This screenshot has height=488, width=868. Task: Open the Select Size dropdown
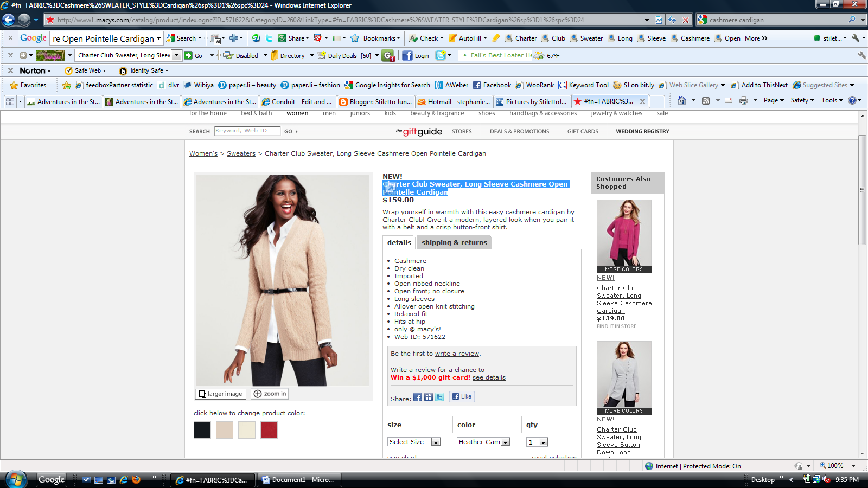(x=414, y=442)
